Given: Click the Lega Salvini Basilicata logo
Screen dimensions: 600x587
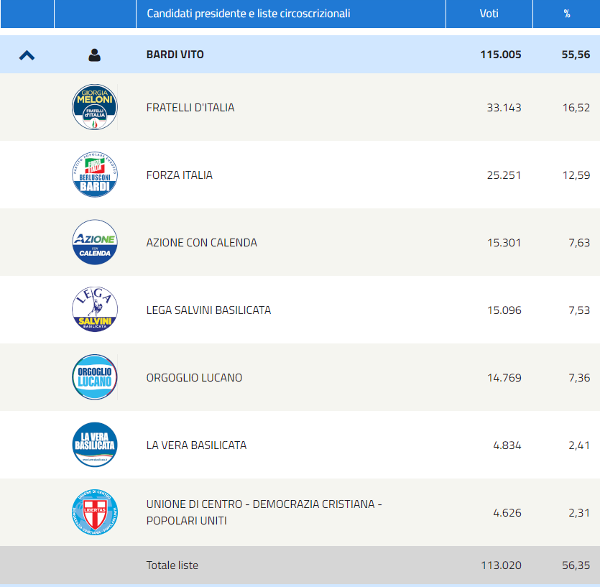Looking at the screenshot, I should [x=95, y=310].
